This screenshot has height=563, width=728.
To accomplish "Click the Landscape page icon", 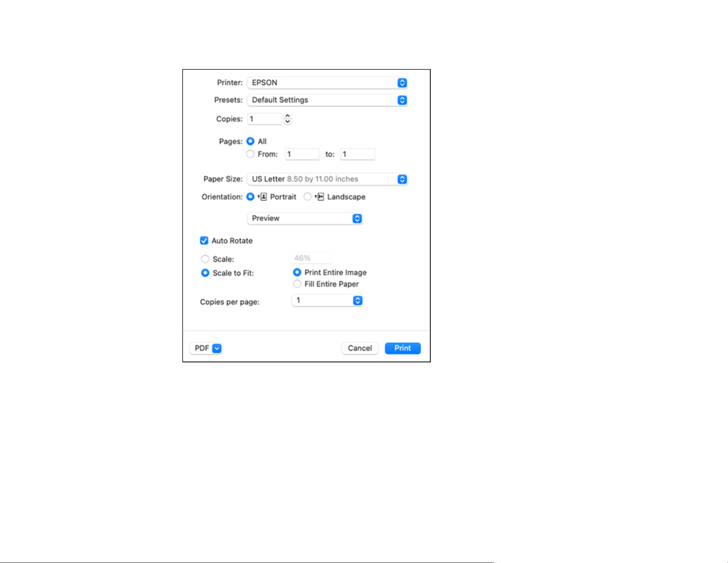I will pyautogui.click(x=320, y=197).
